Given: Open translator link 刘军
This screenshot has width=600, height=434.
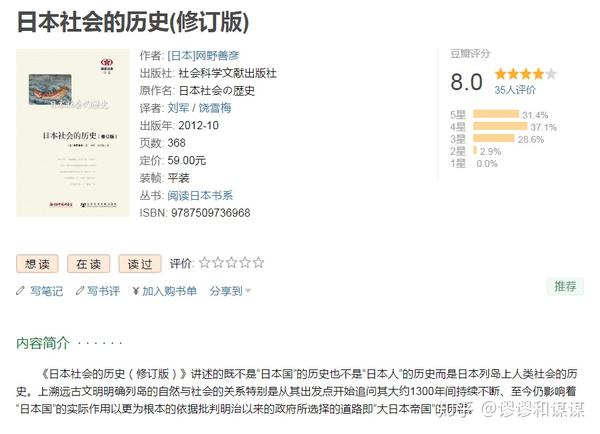Looking at the screenshot, I should click(x=178, y=108).
